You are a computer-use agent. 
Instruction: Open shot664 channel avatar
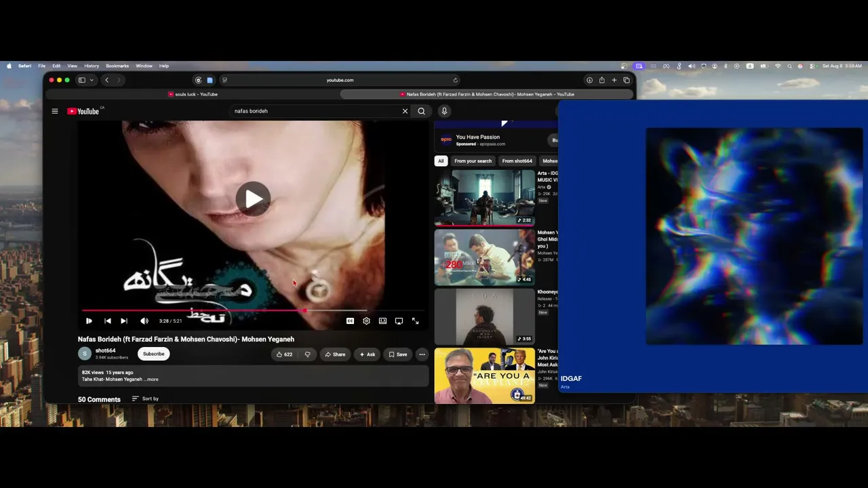pos(85,354)
